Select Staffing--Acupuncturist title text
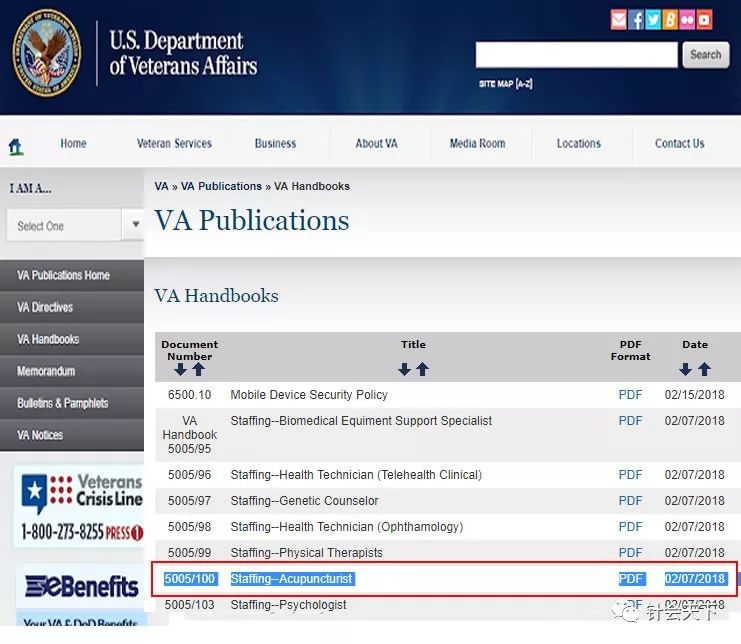This screenshot has height=644, width=741. (293, 578)
